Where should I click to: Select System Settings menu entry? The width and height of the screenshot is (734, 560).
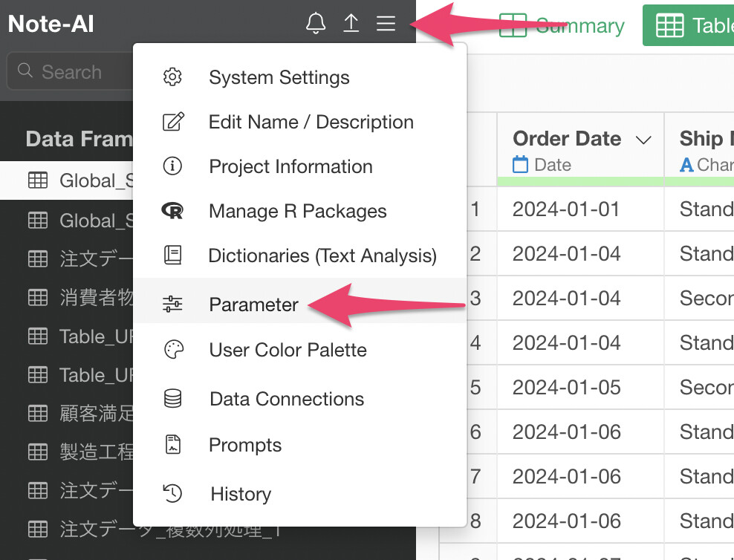tap(300, 77)
